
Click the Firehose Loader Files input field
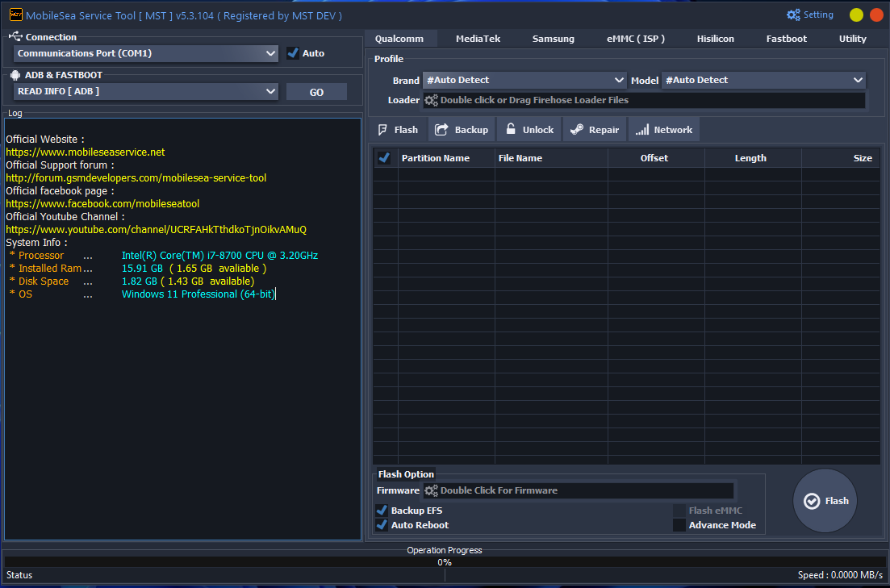click(x=644, y=100)
